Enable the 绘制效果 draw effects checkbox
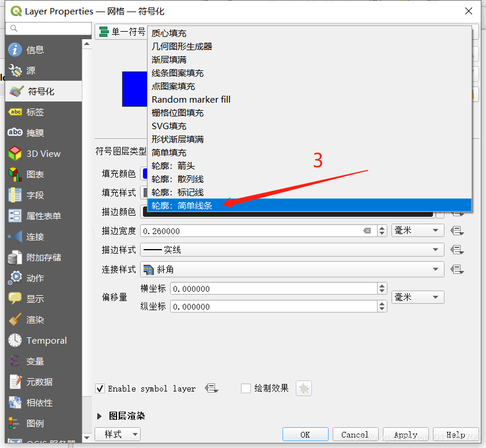This screenshot has height=448, width=486. click(x=246, y=388)
